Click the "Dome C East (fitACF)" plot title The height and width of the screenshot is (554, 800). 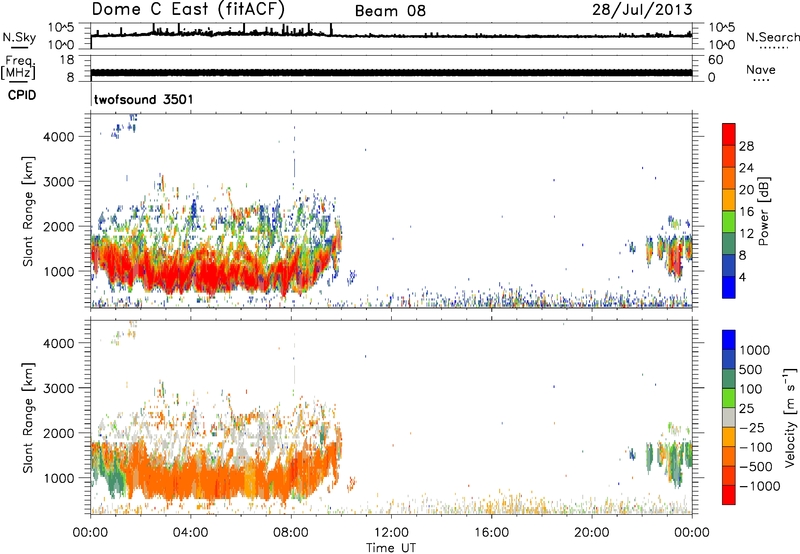tap(188, 10)
